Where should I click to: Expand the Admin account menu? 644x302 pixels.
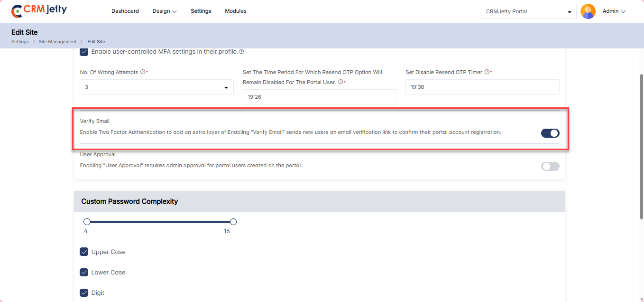click(614, 11)
